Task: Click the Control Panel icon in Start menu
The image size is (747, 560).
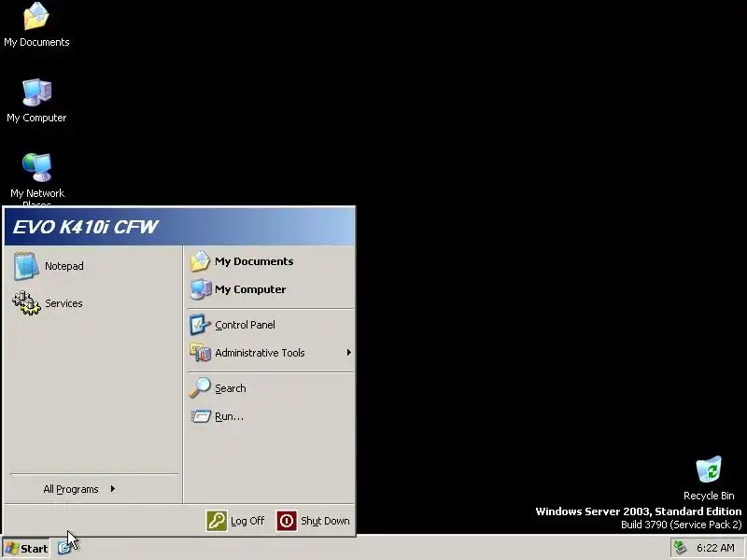Action: click(200, 324)
